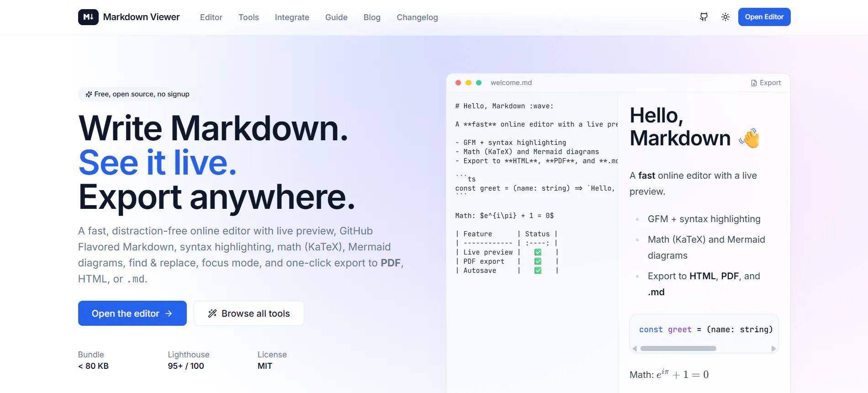Click the code block scrollbar right arrow
The image size is (868, 393).
(x=773, y=349)
